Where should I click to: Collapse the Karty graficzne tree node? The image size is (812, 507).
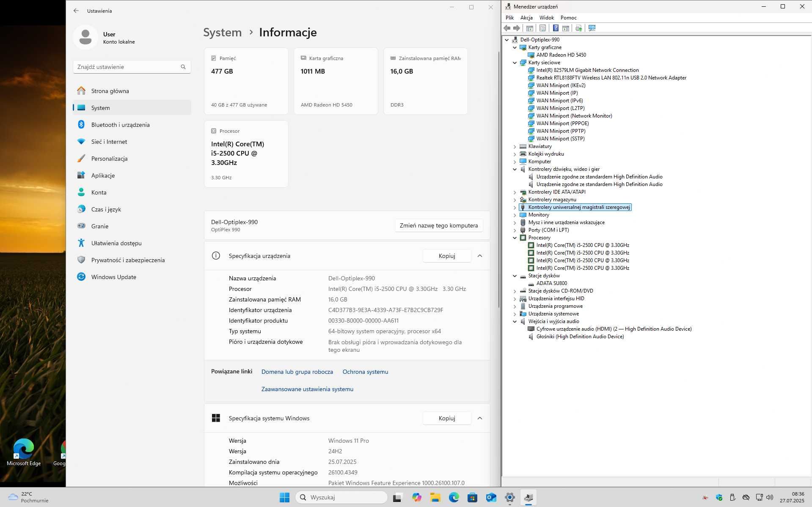point(515,47)
